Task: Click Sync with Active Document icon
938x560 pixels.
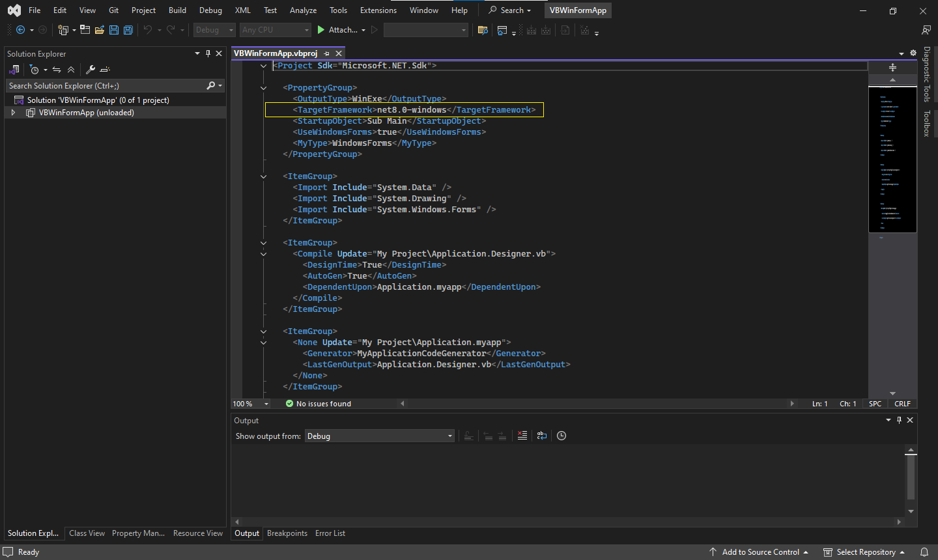Action: click(x=57, y=70)
